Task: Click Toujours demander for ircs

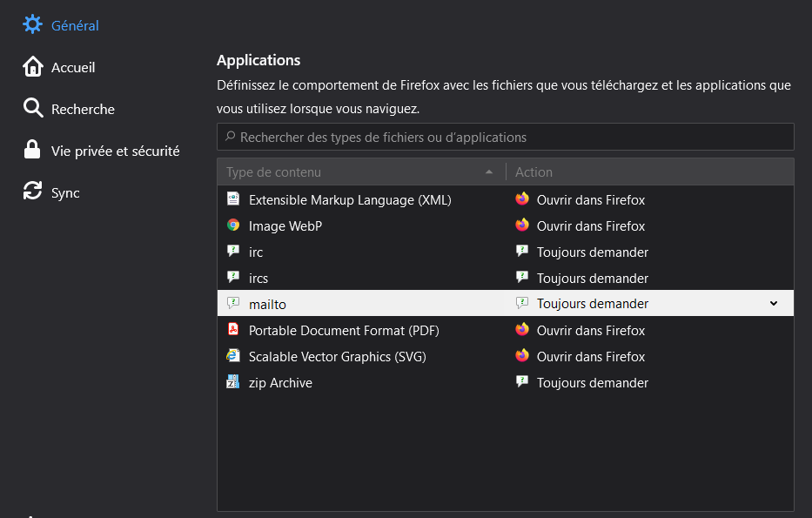Action: 593,279
